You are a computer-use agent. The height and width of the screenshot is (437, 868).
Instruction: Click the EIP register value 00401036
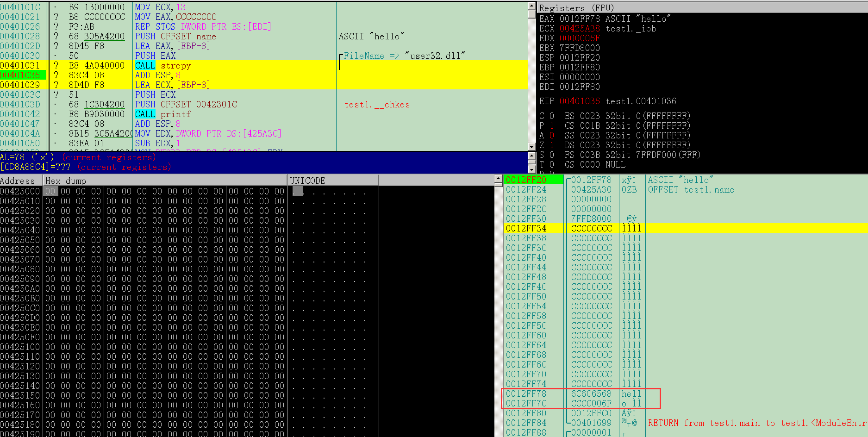[579, 101]
